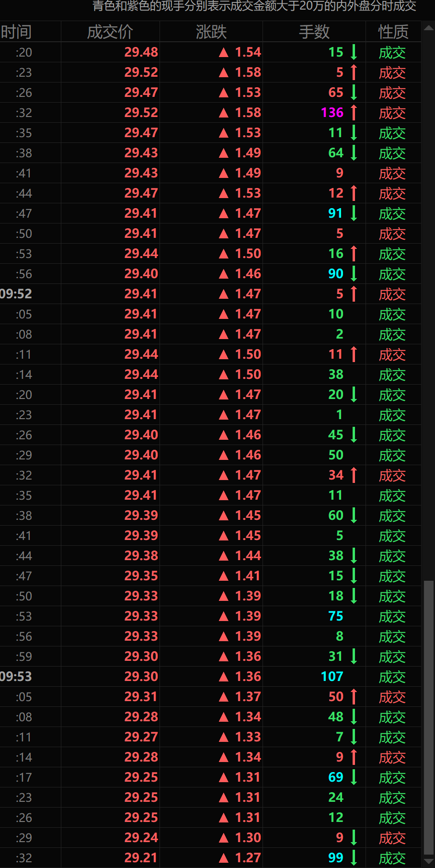Screen dimensions: 435x868
Task: Select the price cell 29.31
Action: tap(141, 697)
